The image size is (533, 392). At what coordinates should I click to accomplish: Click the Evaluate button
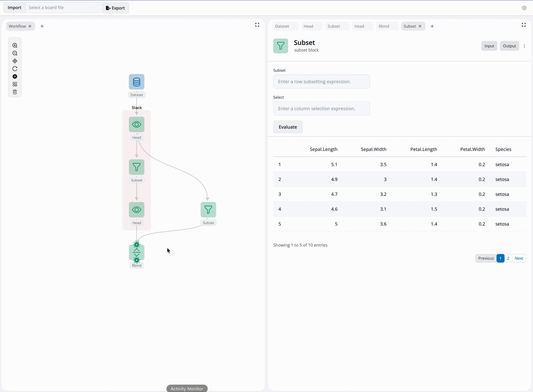(288, 127)
